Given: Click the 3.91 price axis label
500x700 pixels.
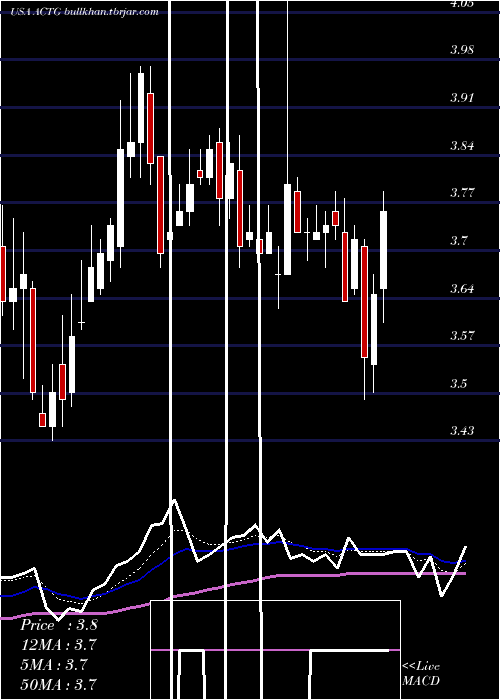Looking at the screenshot, I should coord(462,98).
